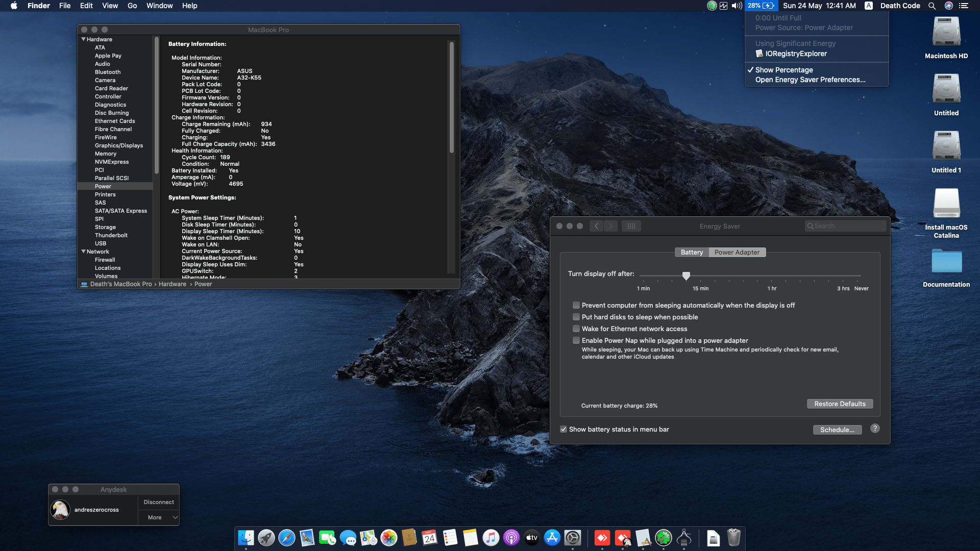Click the battery percentage icon in menu bar
Viewport: 980px width, 551px height.
(761, 6)
